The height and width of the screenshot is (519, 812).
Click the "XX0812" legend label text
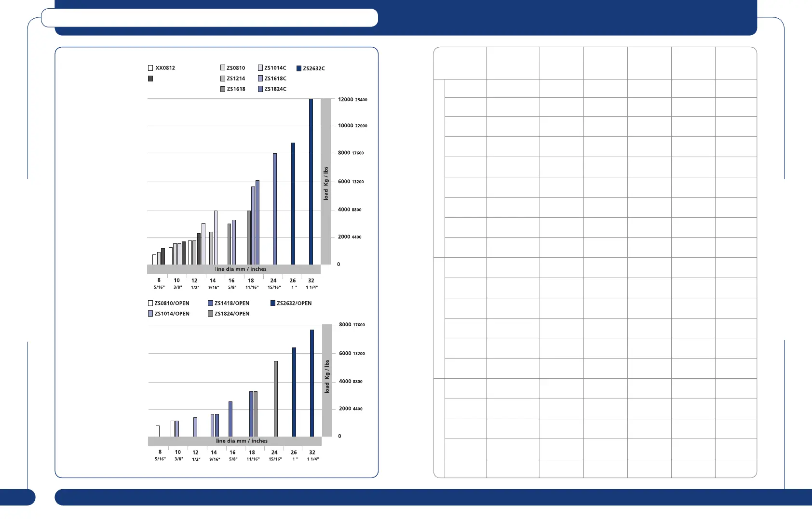[x=165, y=68]
